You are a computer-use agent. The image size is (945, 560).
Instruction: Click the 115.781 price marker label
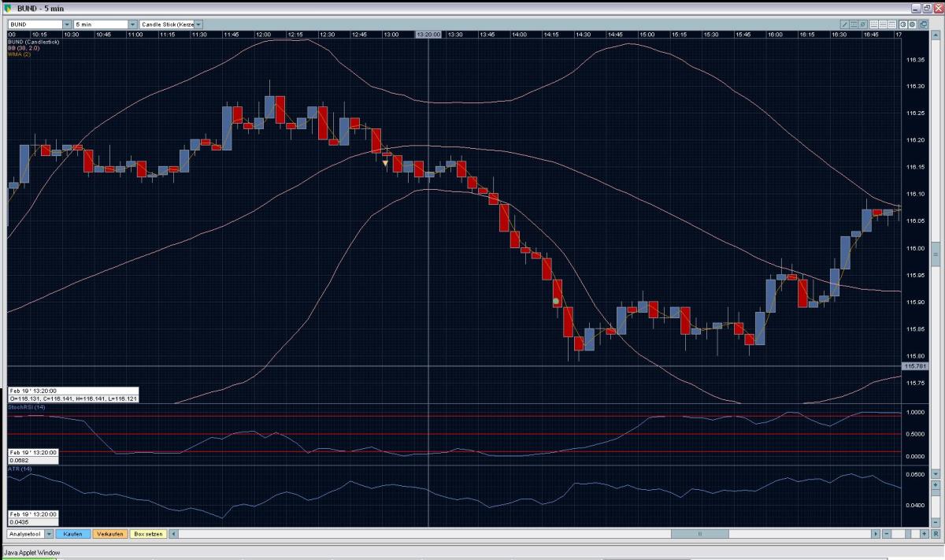pos(915,366)
